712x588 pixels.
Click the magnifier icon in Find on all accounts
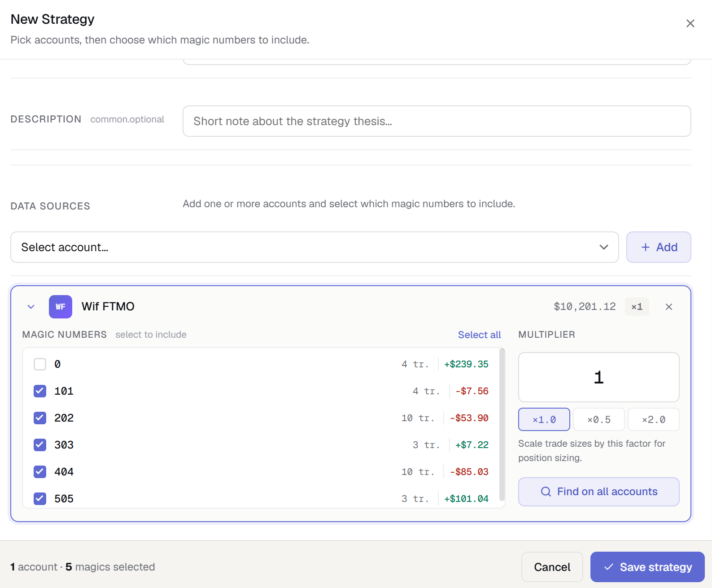(546, 492)
